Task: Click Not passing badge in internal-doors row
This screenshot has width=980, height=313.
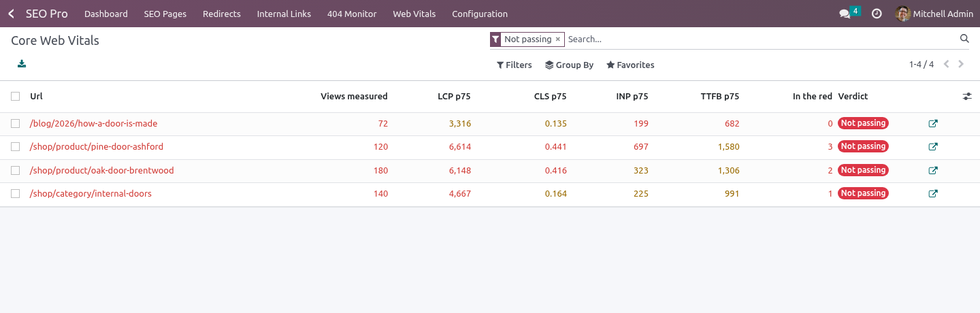Action: pos(863,194)
